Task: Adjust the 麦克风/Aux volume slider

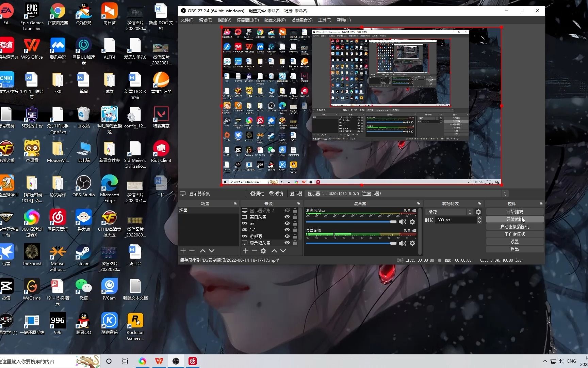Action: click(x=351, y=222)
